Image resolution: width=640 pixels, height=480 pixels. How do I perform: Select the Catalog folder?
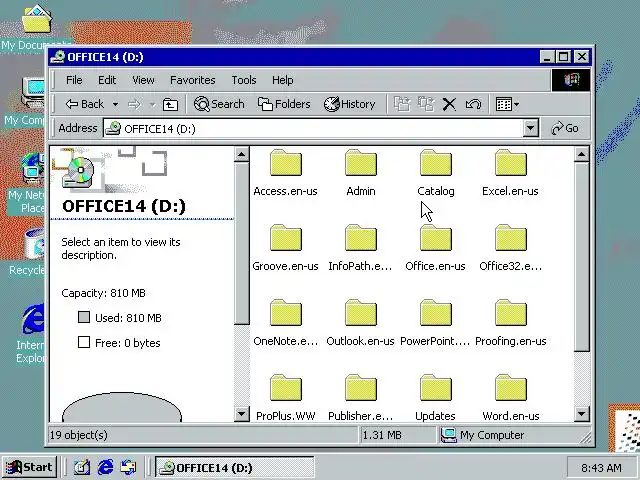pos(436,173)
